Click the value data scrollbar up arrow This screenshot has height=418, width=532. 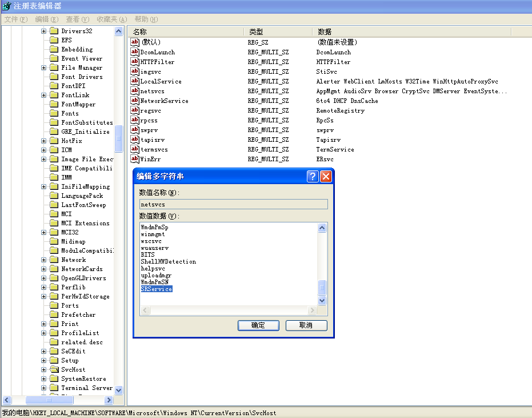pos(322,228)
